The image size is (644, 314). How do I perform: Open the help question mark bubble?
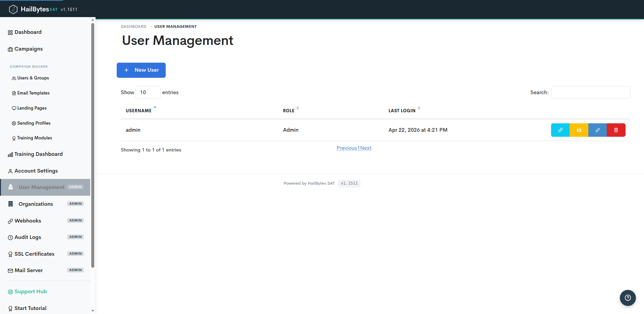tap(628, 298)
